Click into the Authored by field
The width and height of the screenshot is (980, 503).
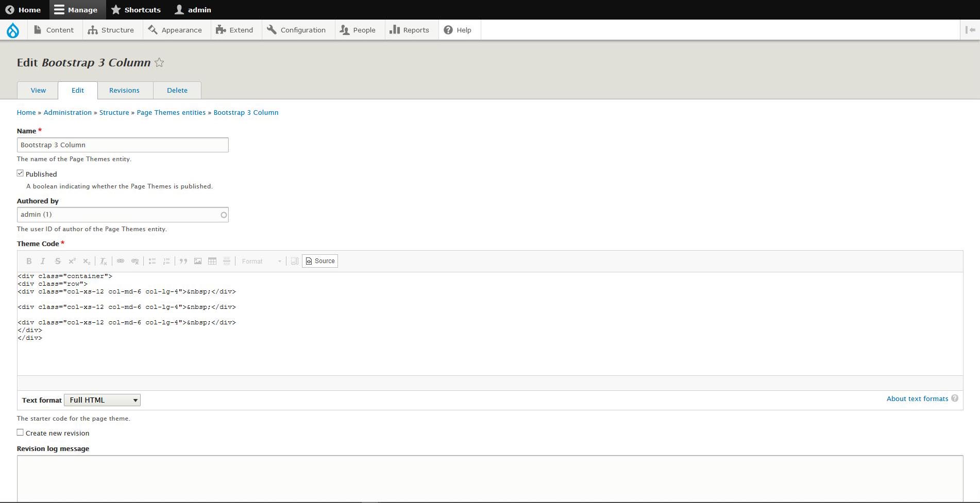coord(123,215)
